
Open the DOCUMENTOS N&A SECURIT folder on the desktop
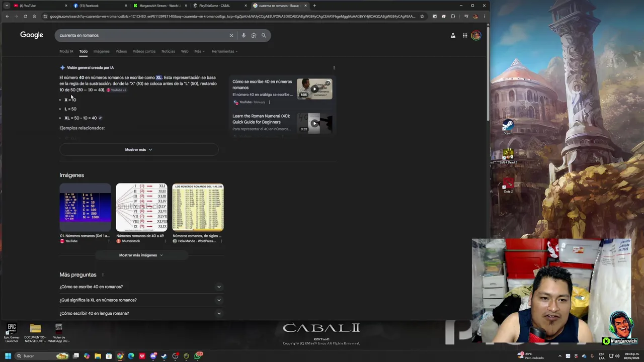point(35,332)
